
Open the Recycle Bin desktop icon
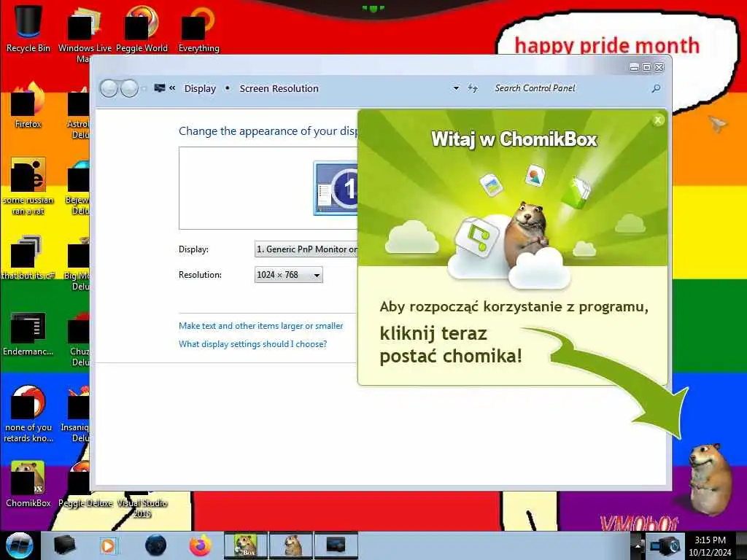click(28, 29)
